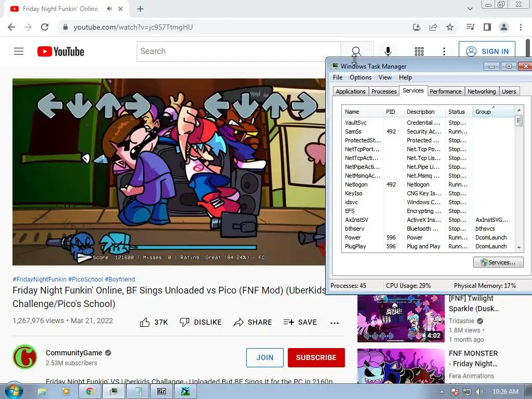The height and width of the screenshot is (399, 532).
Task: Sort services by the Description column
Action: coord(424,112)
